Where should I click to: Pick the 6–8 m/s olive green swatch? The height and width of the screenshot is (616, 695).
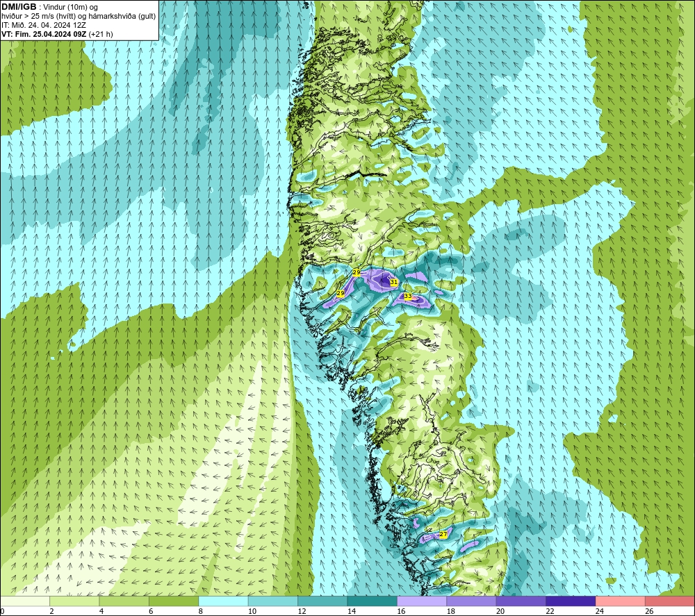(174, 601)
